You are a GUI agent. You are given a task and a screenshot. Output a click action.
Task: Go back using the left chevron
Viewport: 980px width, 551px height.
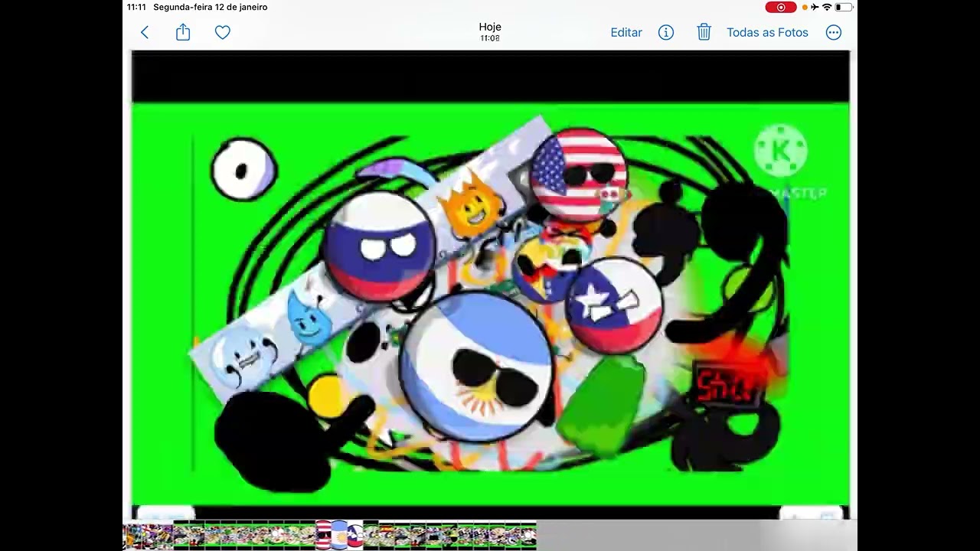145,32
